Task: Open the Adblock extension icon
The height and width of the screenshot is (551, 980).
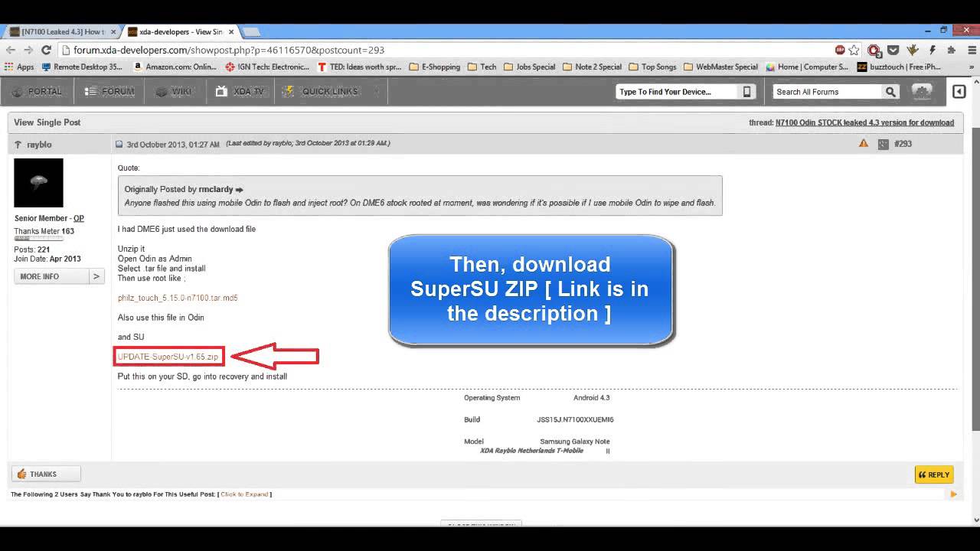Action: 840,50
